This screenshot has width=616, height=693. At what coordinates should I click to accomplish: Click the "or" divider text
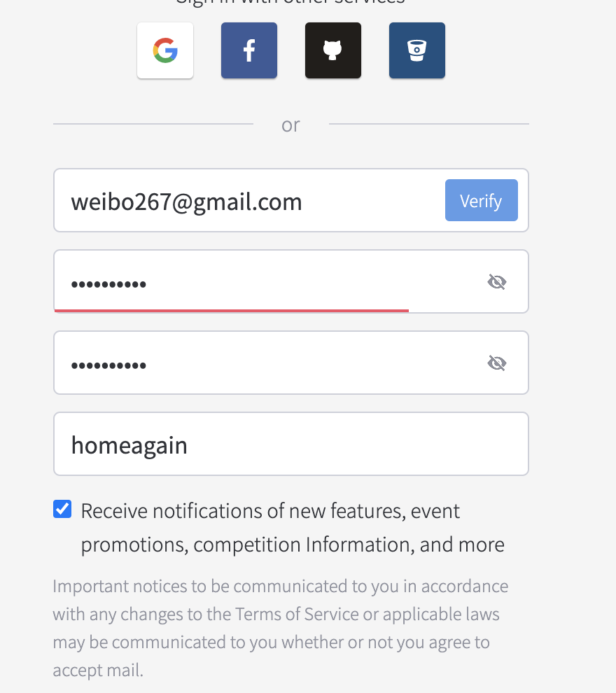290,125
